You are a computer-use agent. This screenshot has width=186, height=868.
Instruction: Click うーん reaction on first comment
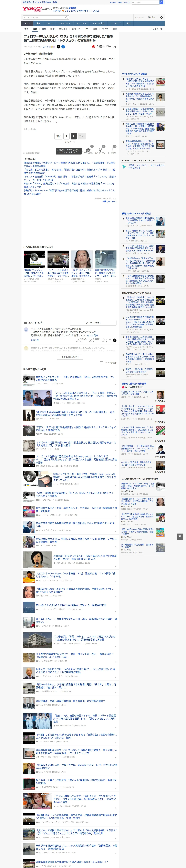[107, 340]
